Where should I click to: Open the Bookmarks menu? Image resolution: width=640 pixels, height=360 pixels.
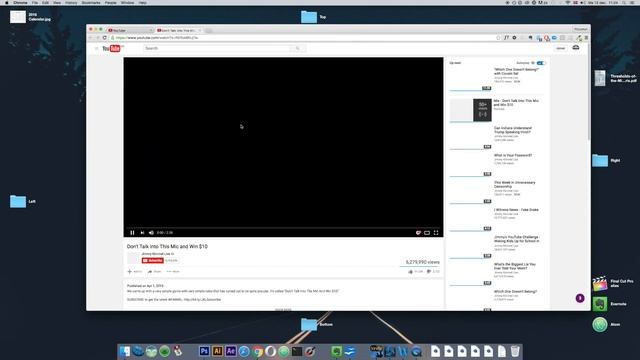pos(91,2)
